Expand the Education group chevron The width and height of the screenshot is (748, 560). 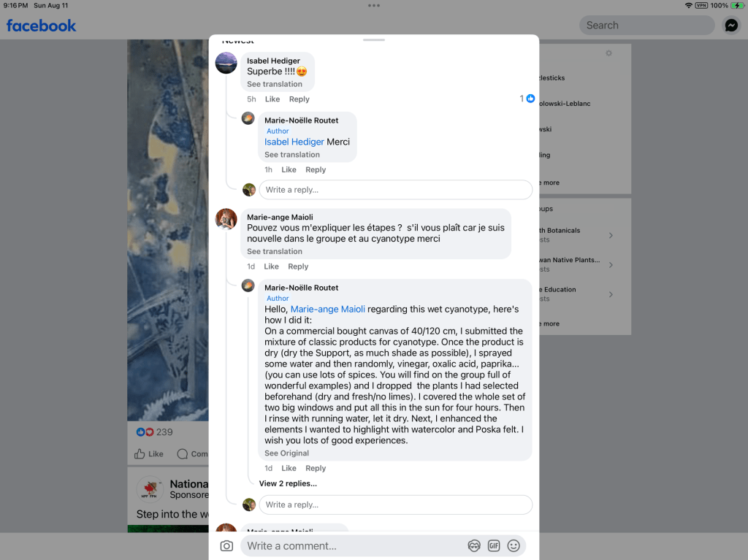point(611,294)
